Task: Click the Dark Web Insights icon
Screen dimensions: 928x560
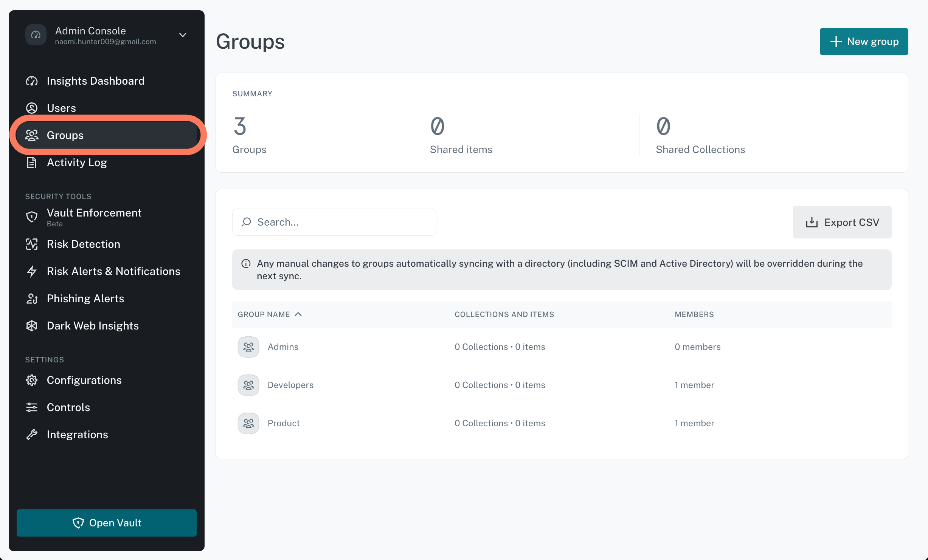Action: [32, 326]
